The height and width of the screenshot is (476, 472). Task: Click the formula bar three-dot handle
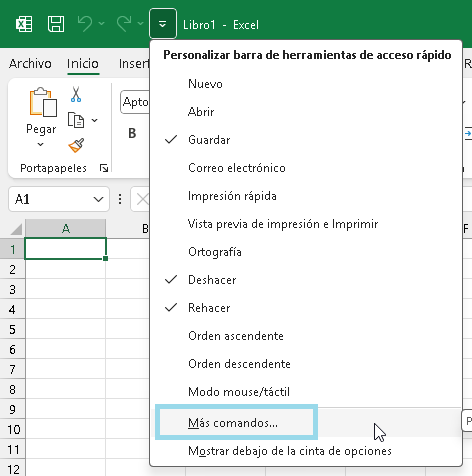click(x=120, y=199)
